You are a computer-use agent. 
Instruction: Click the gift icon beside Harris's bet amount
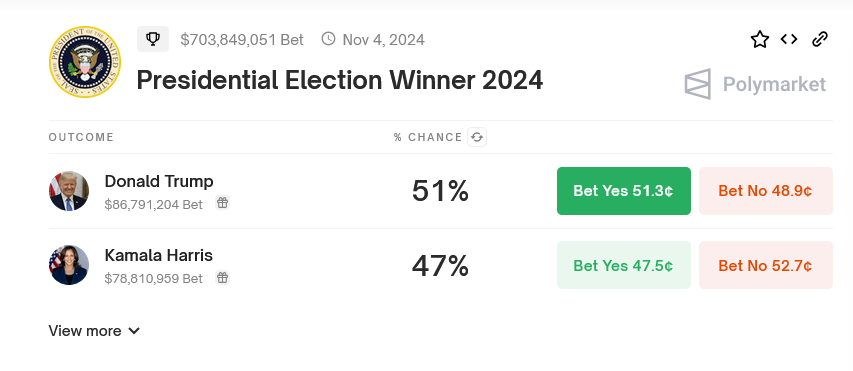tap(222, 277)
